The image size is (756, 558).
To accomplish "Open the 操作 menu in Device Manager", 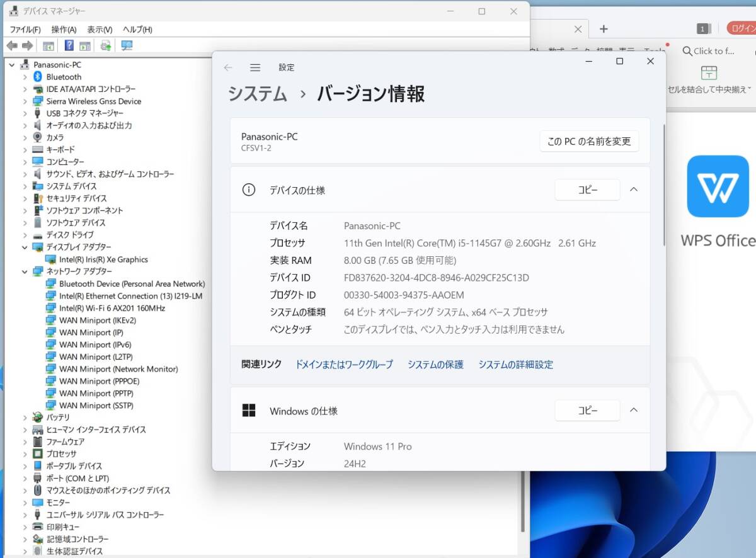I will [64, 29].
